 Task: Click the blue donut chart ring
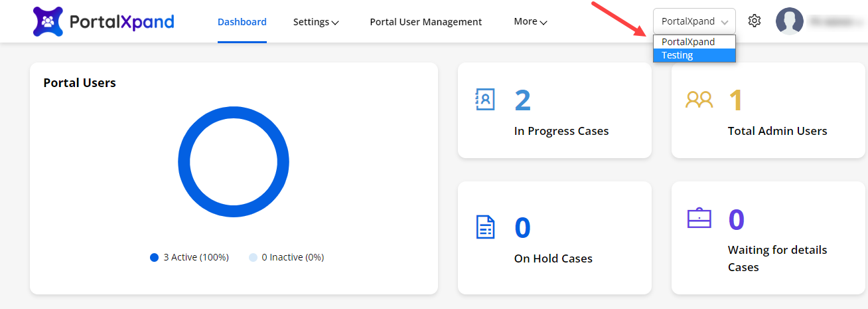pos(184,161)
